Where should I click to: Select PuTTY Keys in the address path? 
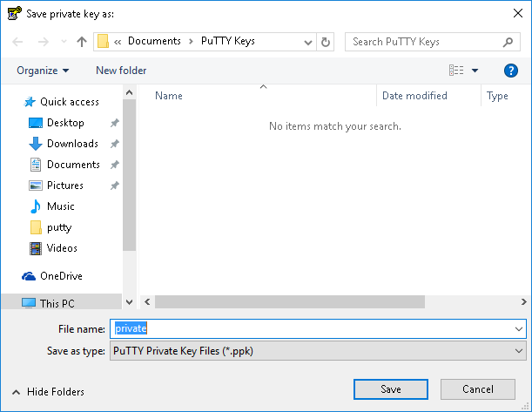point(228,41)
